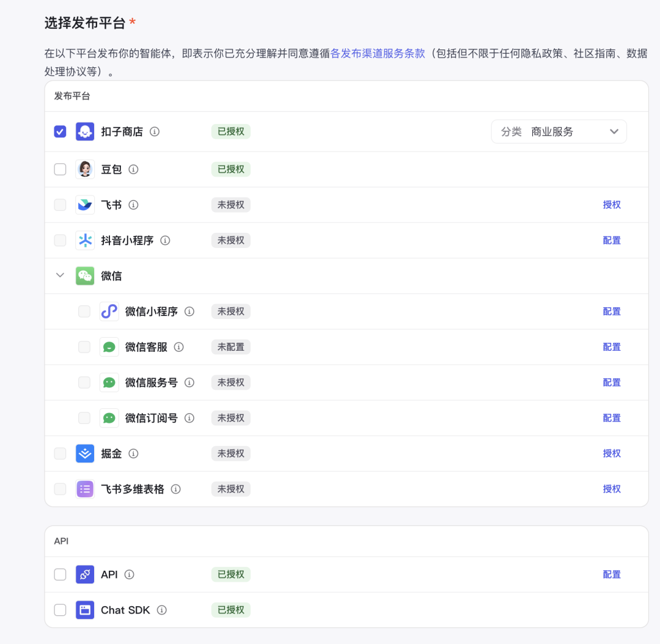
Task: Click the 未授权 badge on 飞书
Action: 230,205
